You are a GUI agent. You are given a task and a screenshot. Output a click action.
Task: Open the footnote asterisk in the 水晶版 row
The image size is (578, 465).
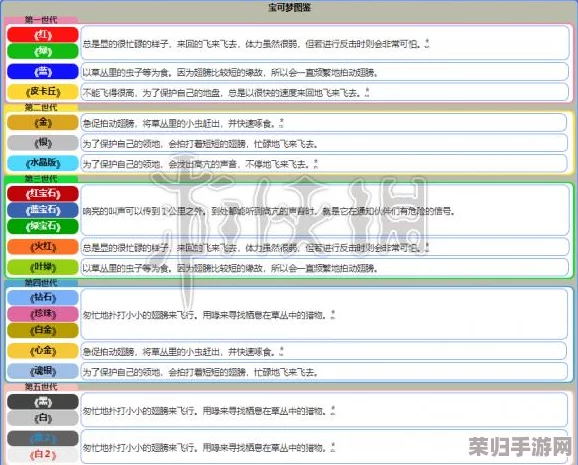coord(316,163)
